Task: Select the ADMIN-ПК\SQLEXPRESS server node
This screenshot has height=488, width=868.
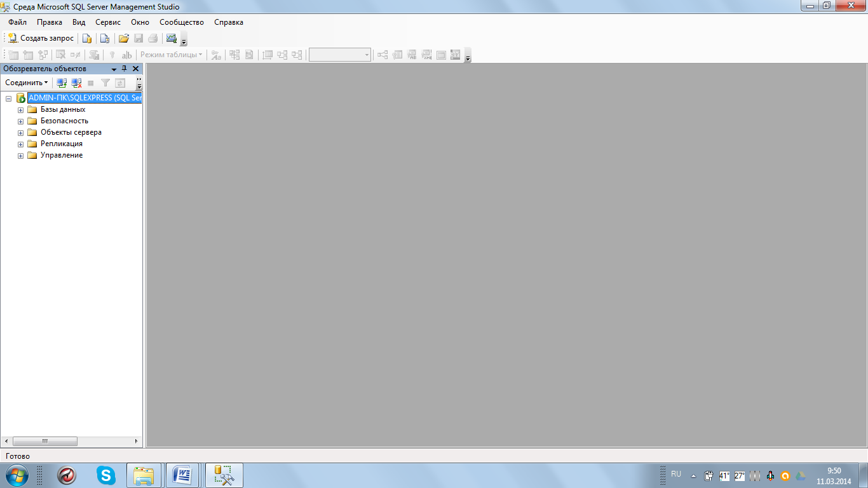Action: click(85, 98)
